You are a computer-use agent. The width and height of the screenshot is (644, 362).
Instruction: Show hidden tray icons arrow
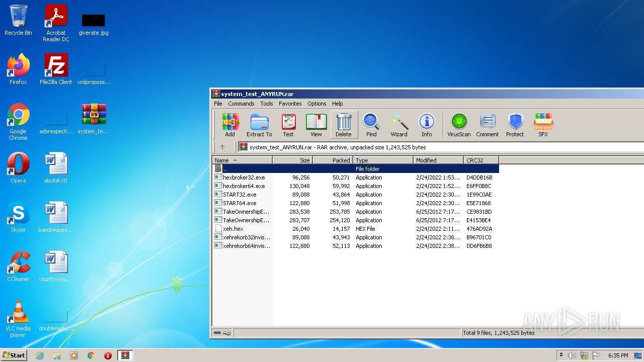(561, 355)
